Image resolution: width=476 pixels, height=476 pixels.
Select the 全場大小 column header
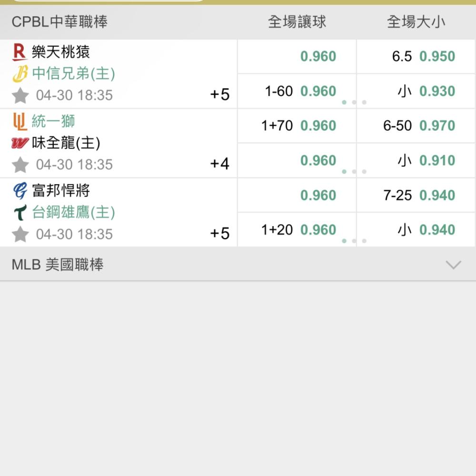click(x=416, y=22)
